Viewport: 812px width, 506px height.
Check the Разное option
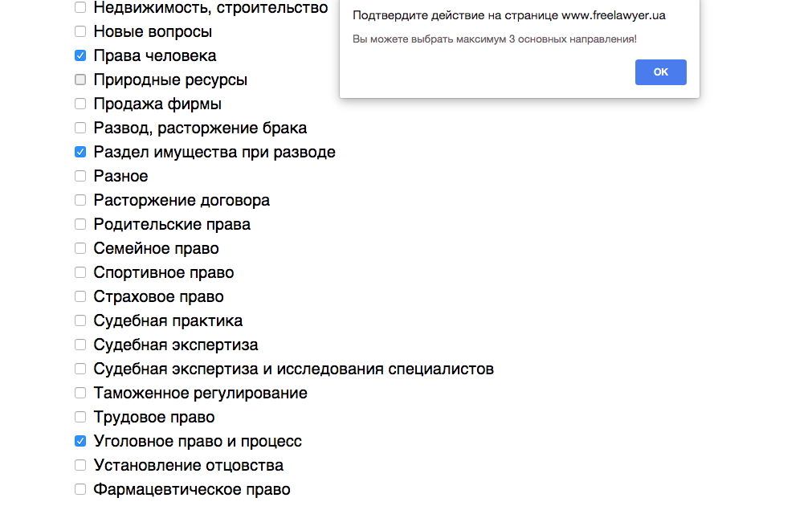(x=80, y=176)
